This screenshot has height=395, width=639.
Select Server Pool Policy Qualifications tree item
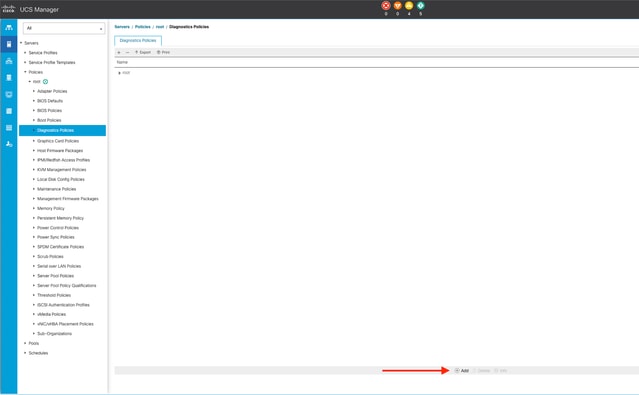(66, 286)
